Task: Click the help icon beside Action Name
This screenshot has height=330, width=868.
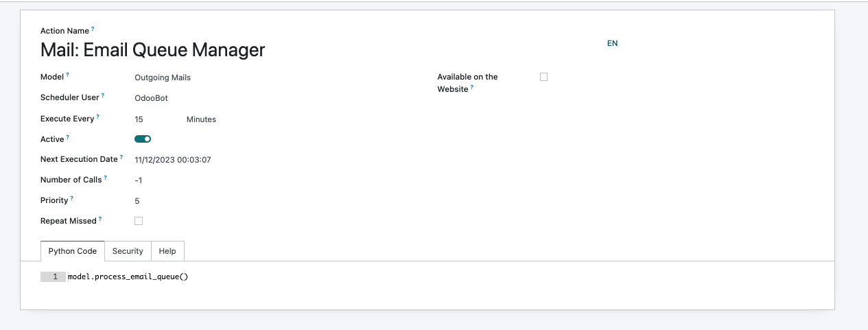Action: [x=93, y=30]
